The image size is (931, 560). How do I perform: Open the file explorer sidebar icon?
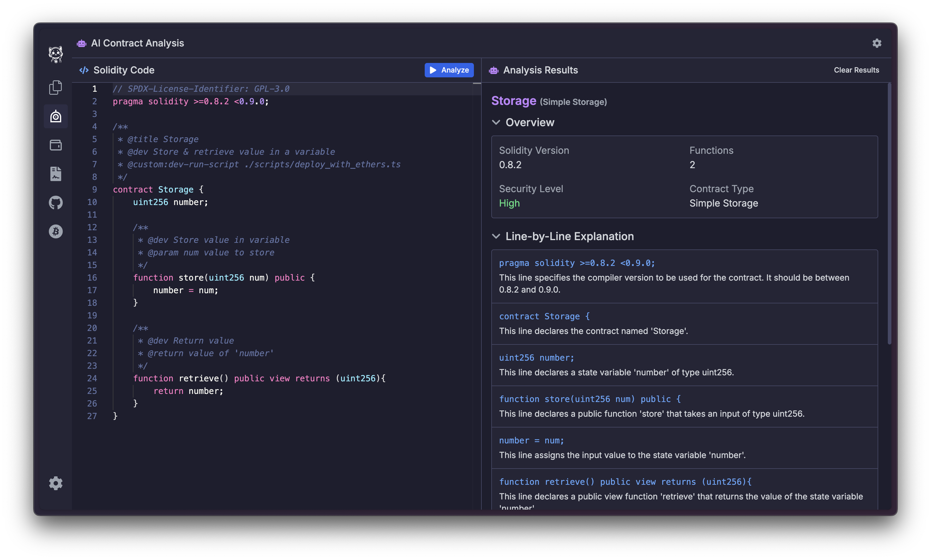point(55,88)
